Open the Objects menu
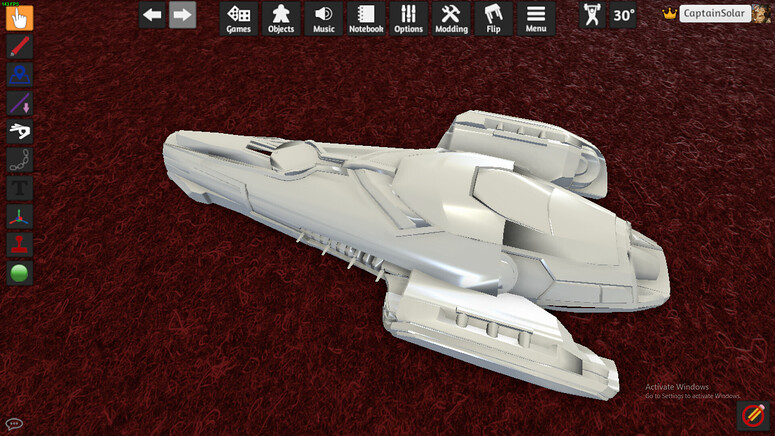Image resolution: width=775 pixels, height=436 pixels. pos(281,19)
